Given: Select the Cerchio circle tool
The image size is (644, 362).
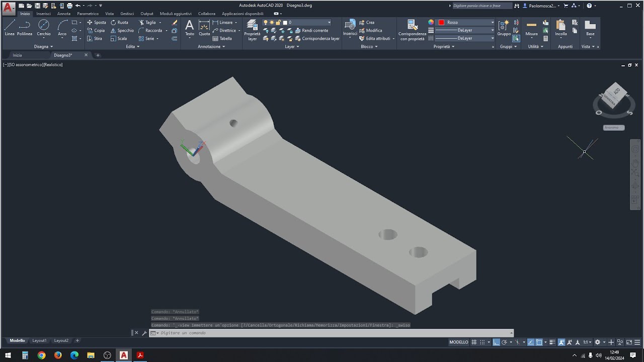Looking at the screenshot, I should pyautogui.click(x=44, y=28).
